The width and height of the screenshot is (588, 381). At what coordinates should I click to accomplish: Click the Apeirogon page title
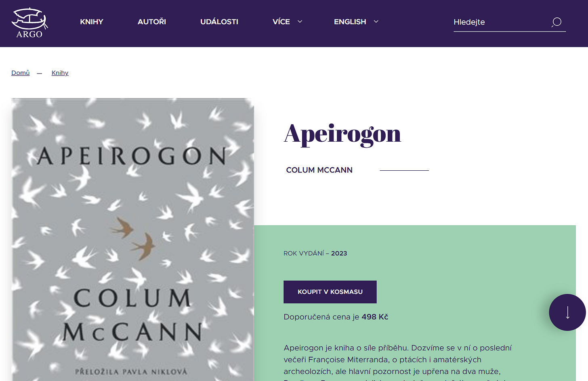(342, 134)
